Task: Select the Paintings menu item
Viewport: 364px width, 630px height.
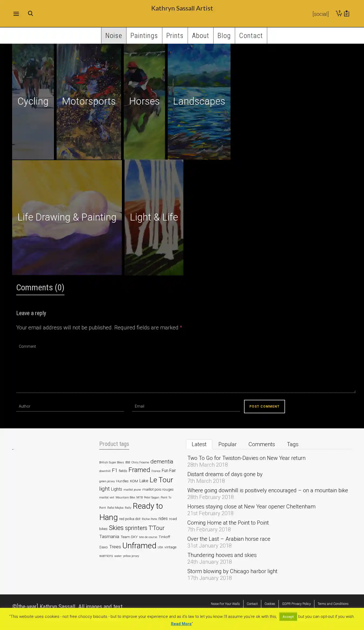Action: pos(144,36)
